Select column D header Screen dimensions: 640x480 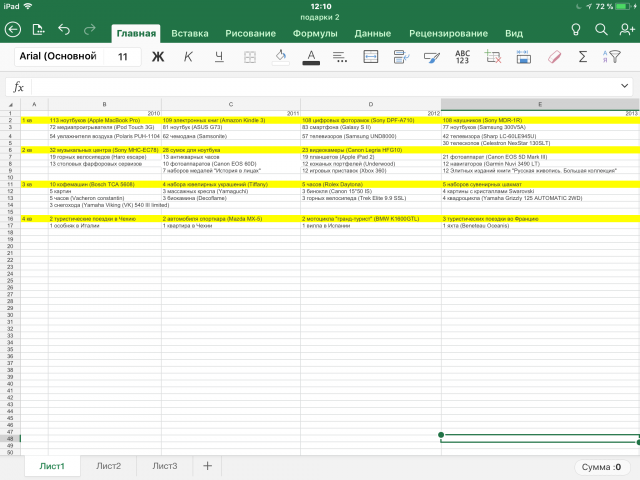point(371,104)
